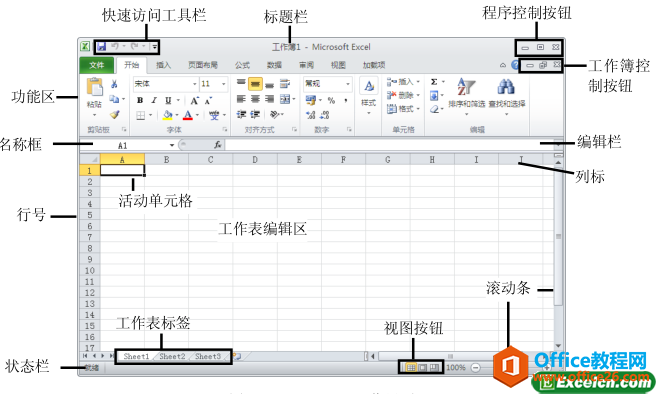Click the 格式 cells button
Screen dimensions: 656x394
(403, 109)
